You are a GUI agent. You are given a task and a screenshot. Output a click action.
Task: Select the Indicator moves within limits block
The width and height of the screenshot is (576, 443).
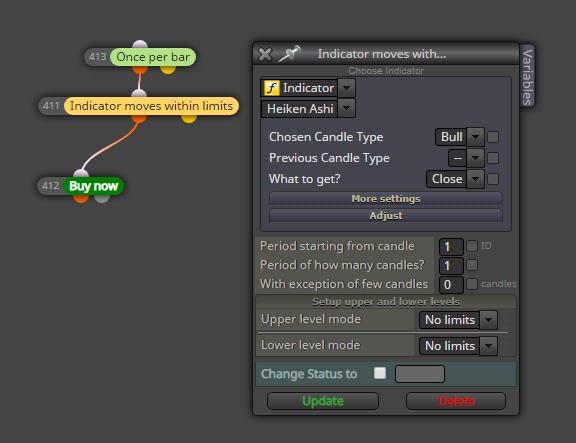click(151, 106)
